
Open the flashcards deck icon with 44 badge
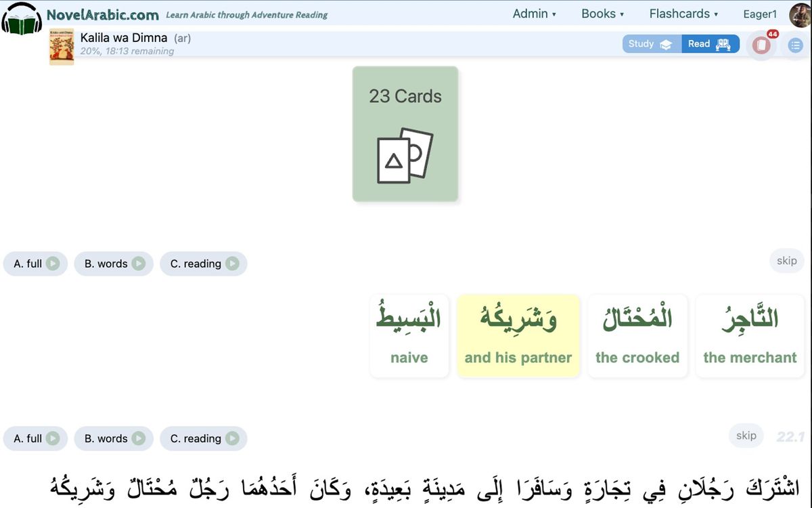tap(762, 45)
